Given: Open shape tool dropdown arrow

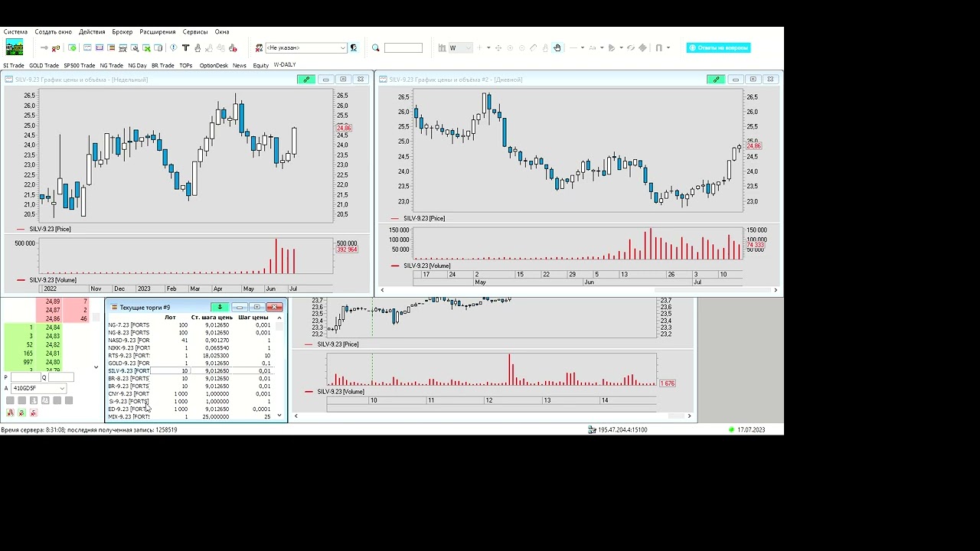Looking at the screenshot, I should [x=621, y=47].
